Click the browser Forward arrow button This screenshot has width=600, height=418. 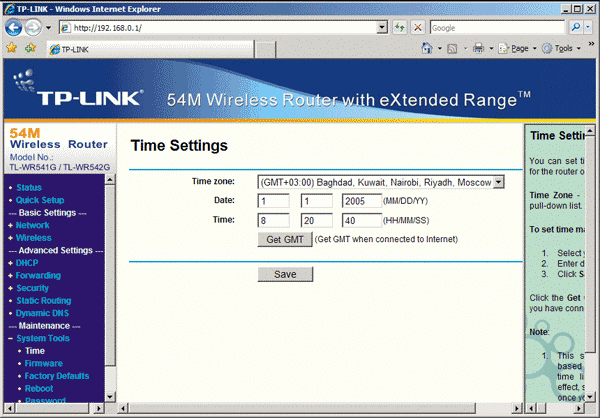click(x=33, y=28)
